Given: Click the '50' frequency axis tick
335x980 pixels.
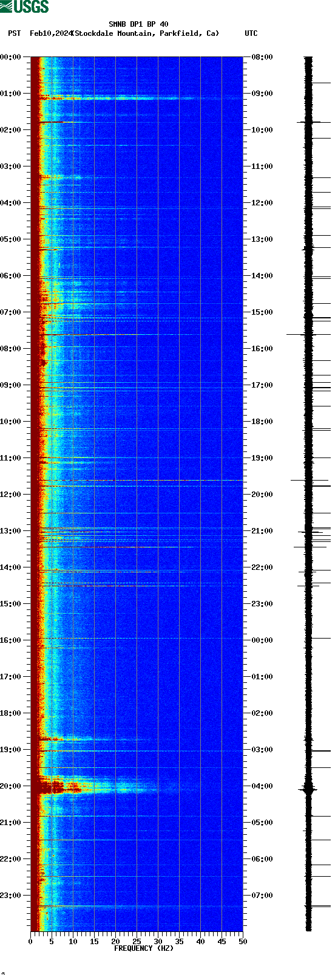Looking at the screenshot, I should (x=243, y=942).
